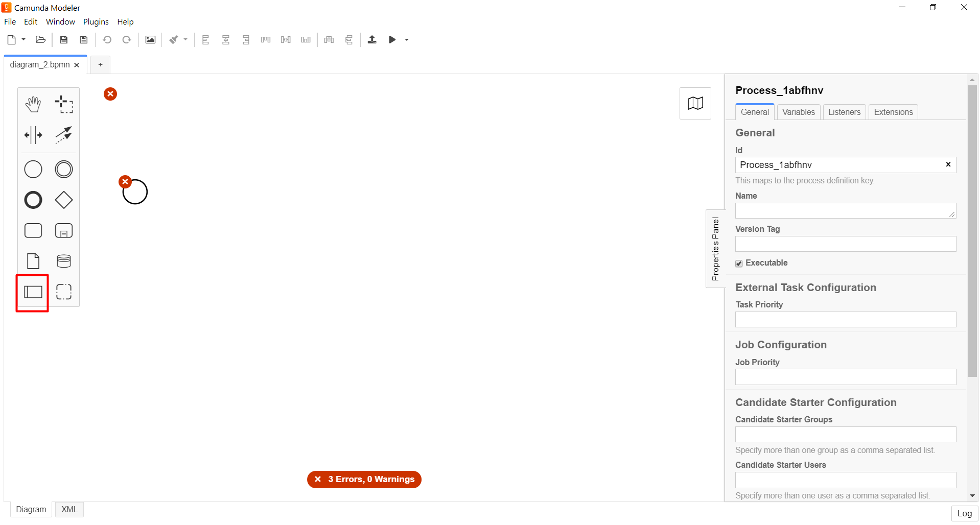Activate the create/remove space tool

tap(33, 135)
